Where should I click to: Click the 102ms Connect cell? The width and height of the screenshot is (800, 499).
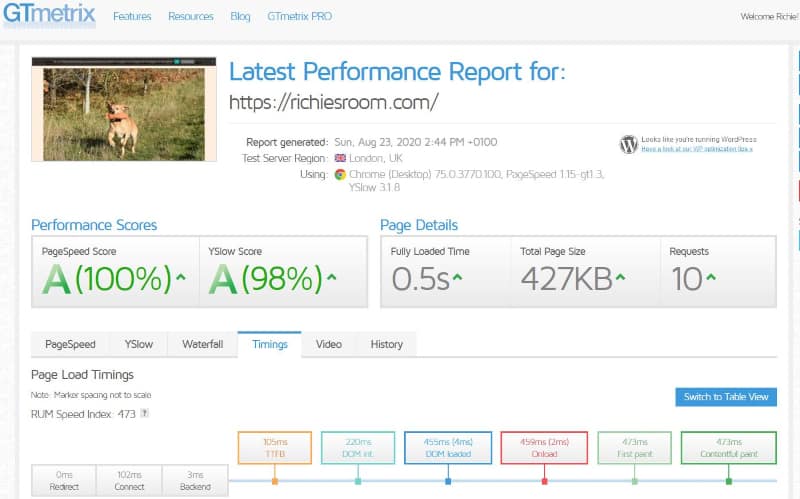(129, 481)
